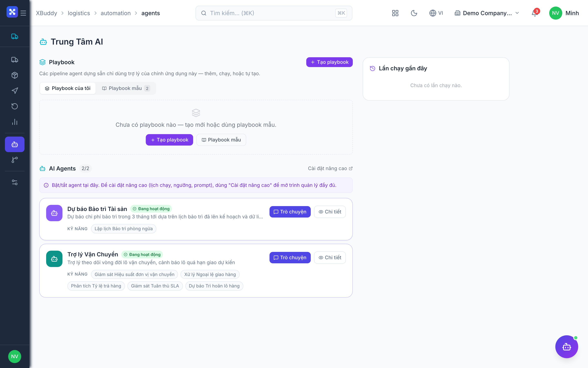
Task: Open the git branch workflow sidebar icon
Action: tap(14, 160)
